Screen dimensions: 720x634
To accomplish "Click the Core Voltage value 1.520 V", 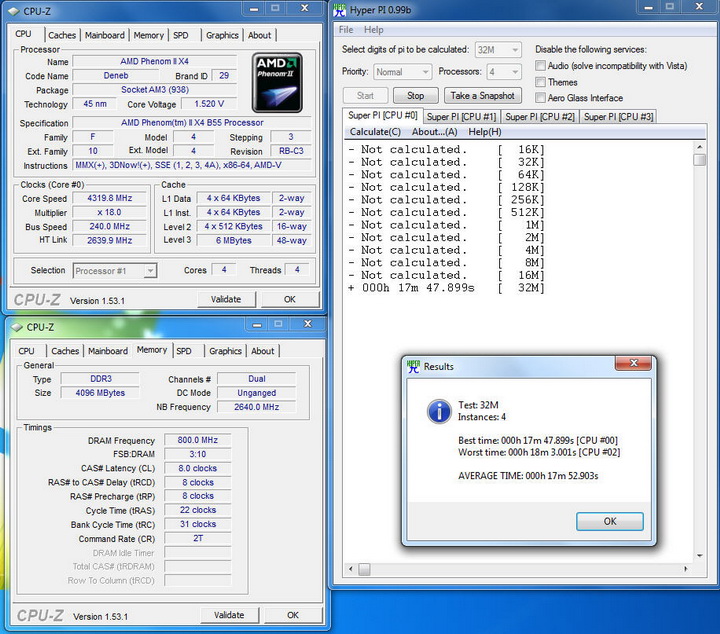I will (x=209, y=104).
